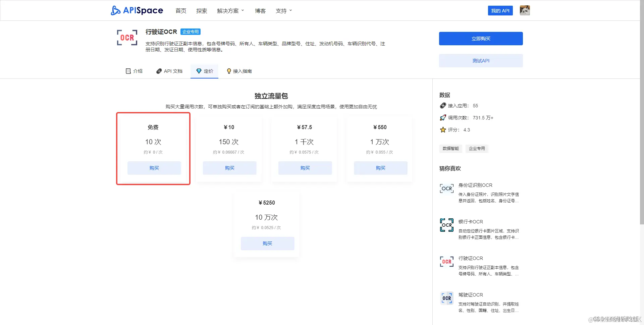Switch to the API 文档 tab
Viewport: 644px width, 325px height.
pos(169,71)
